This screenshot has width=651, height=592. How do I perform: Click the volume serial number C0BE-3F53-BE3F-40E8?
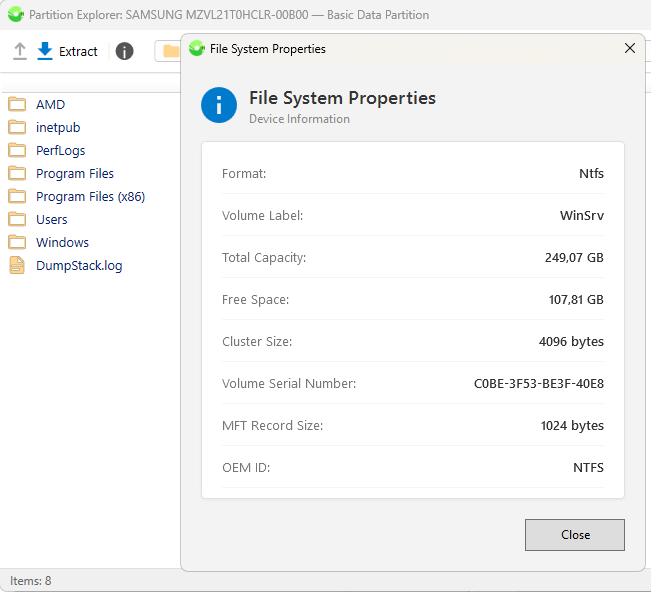tap(539, 384)
